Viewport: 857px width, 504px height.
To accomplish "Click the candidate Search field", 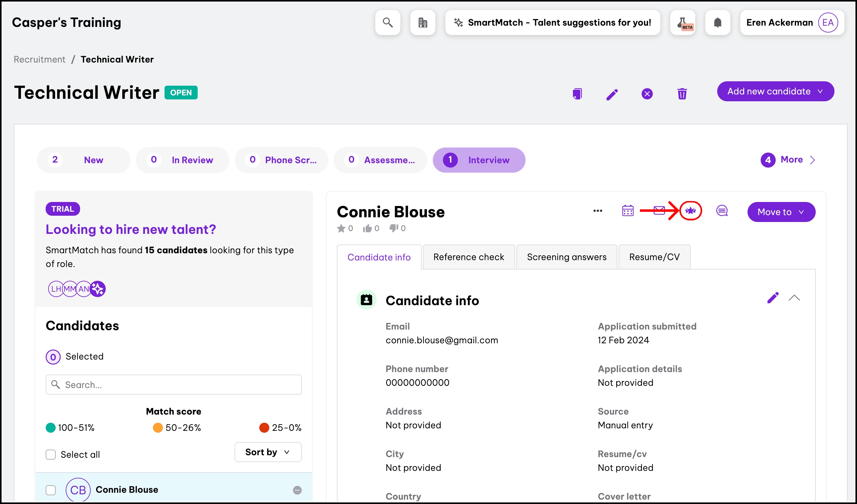I will [174, 385].
